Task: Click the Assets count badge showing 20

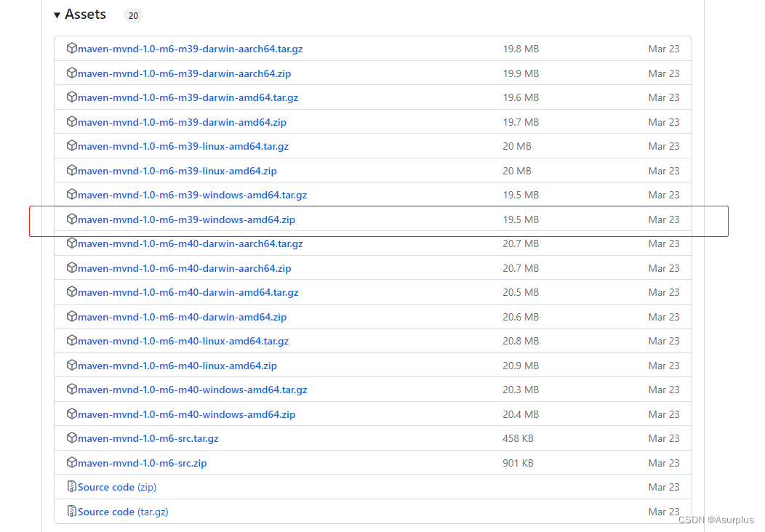Action: tap(133, 15)
